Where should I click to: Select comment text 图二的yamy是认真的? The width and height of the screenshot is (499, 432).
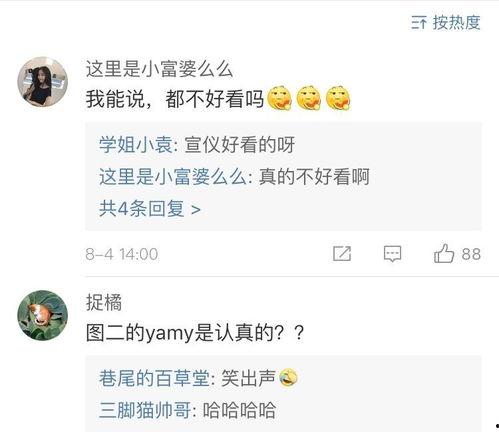tap(181, 333)
